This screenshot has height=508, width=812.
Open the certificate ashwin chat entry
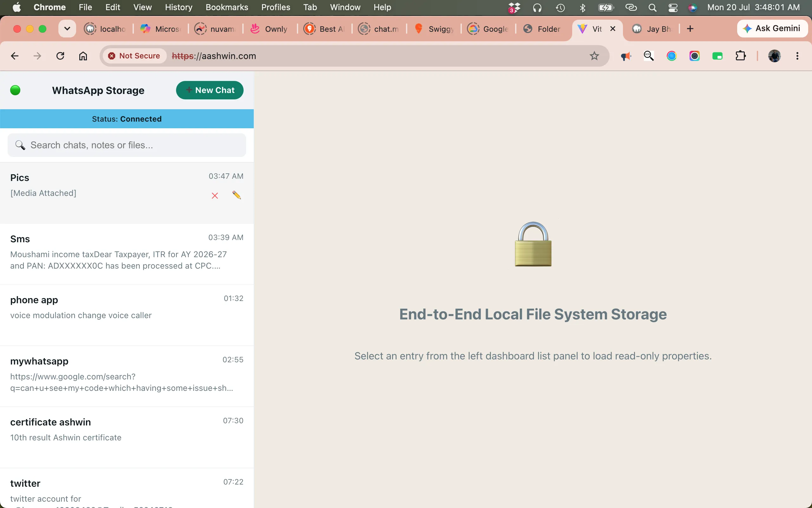pos(127,438)
